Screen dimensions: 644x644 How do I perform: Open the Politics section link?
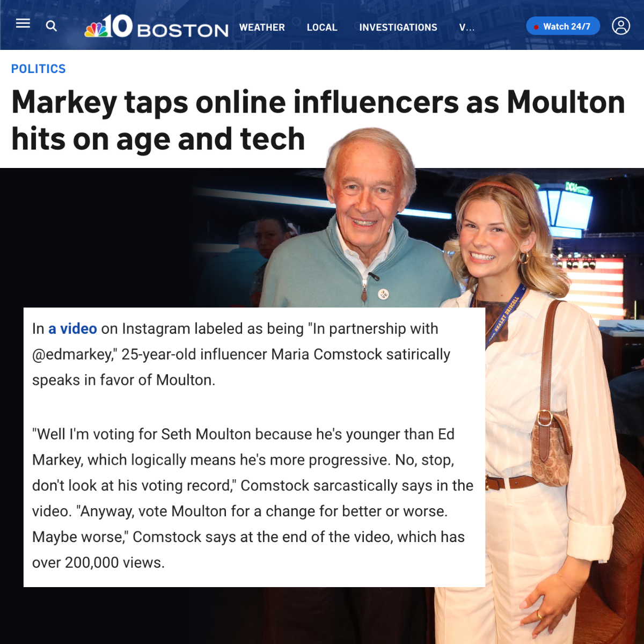(39, 69)
